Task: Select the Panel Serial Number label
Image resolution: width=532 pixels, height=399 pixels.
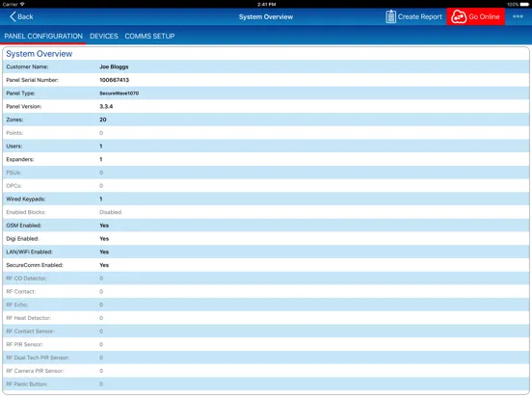Action: [x=32, y=80]
